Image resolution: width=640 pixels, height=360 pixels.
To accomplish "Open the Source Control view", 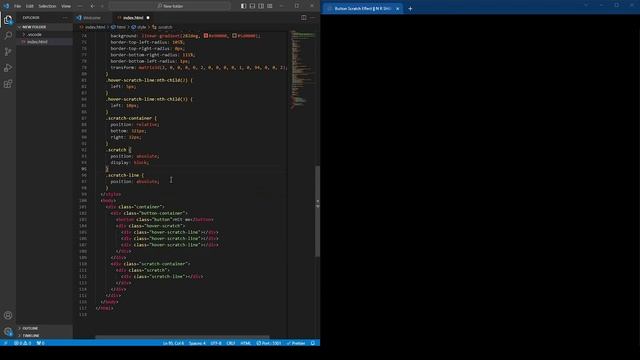I will [x=8, y=52].
